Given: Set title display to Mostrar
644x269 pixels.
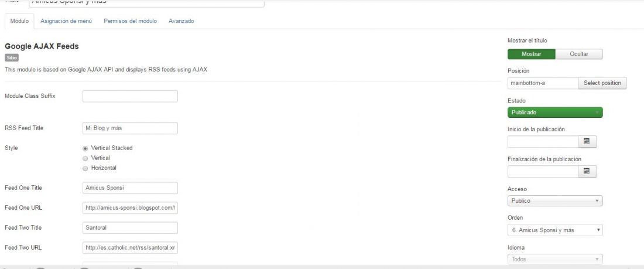Looking at the screenshot, I should click(532, 55).
